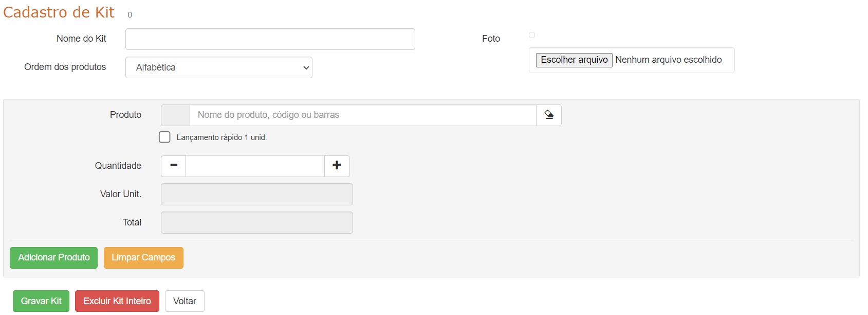Click the orange Limpar Campos button
The width and height of the screenshot is (868, 315).
coord(143,258)
